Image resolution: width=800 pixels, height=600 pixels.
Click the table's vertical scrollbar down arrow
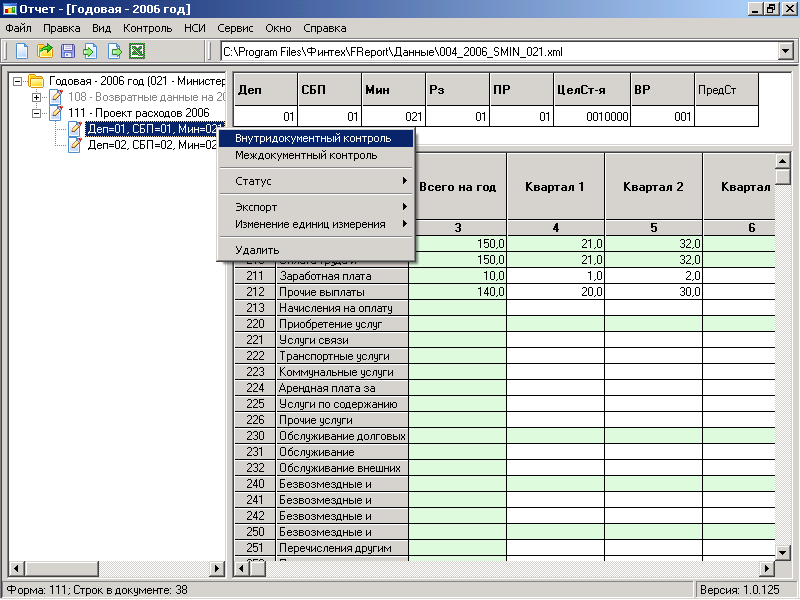[x=783, y=553]
